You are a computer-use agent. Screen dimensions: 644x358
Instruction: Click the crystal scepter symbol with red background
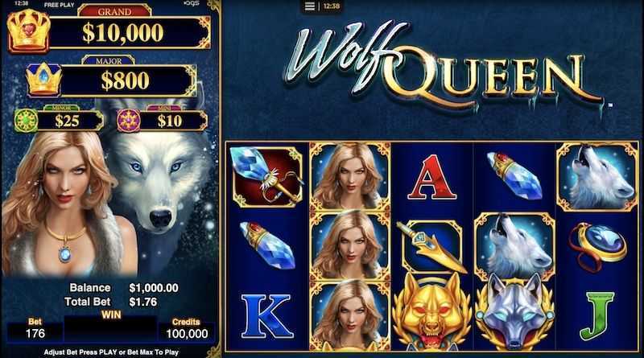coord(267,177)
